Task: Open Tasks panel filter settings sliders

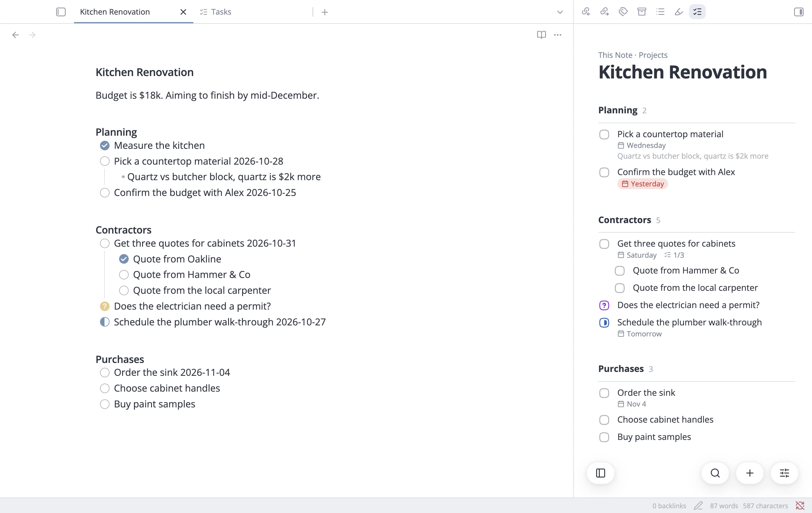Action: point(785,473)
